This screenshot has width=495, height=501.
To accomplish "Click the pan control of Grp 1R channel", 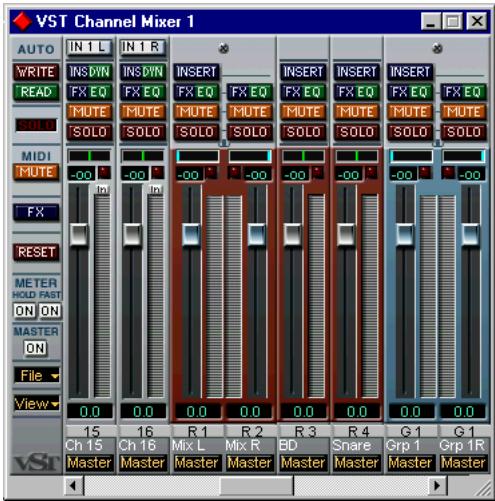I will (x=464, y=156).
